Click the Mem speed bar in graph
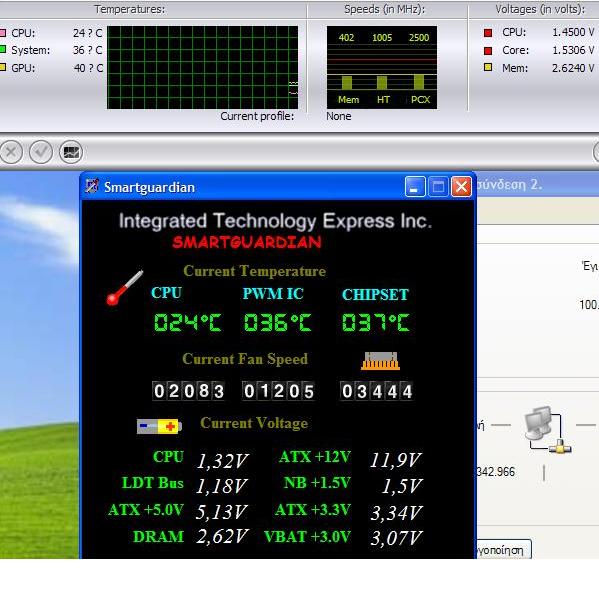 pos(347,83)
